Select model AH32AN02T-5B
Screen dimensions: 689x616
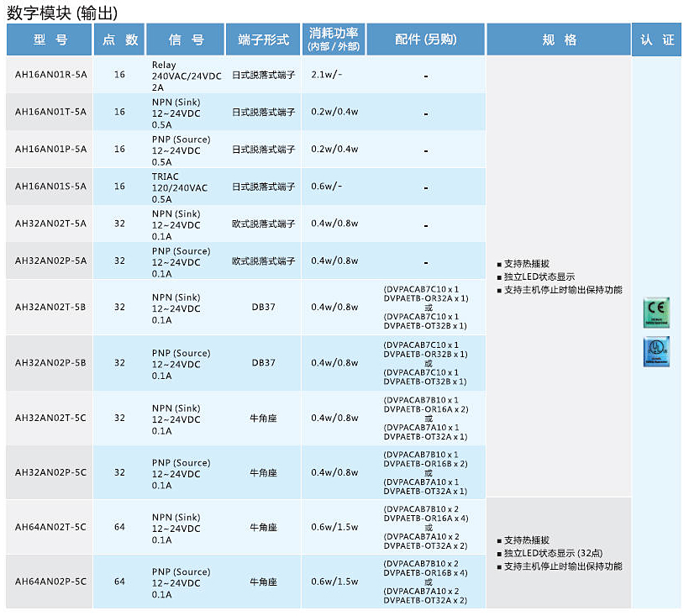point(51,307)
